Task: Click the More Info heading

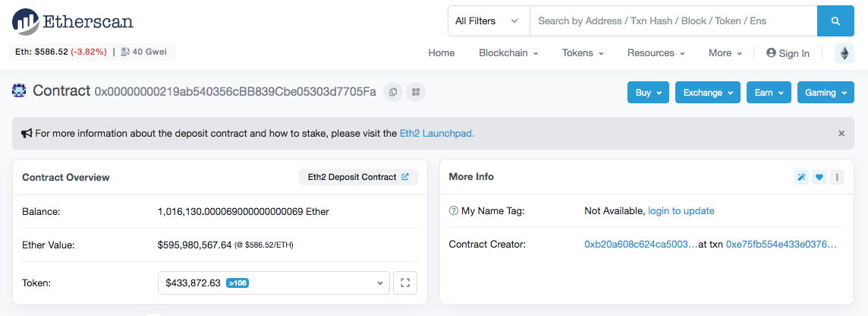Action: [471, 177]
